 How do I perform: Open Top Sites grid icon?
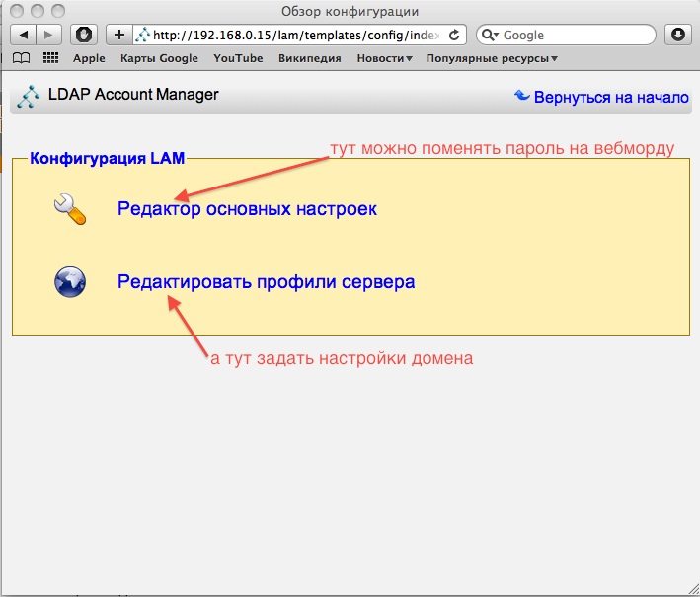[50, 58]
